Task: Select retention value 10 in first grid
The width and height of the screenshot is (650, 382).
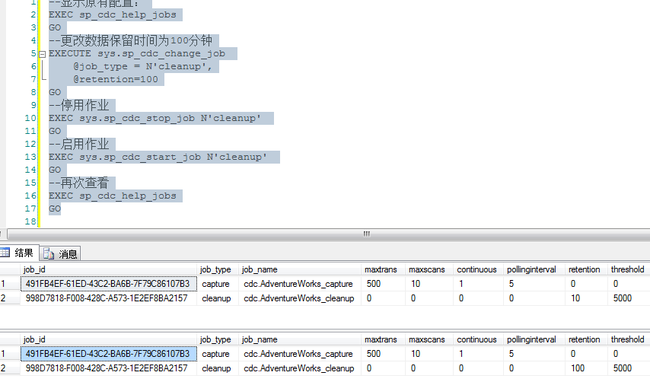Action: 586,298
